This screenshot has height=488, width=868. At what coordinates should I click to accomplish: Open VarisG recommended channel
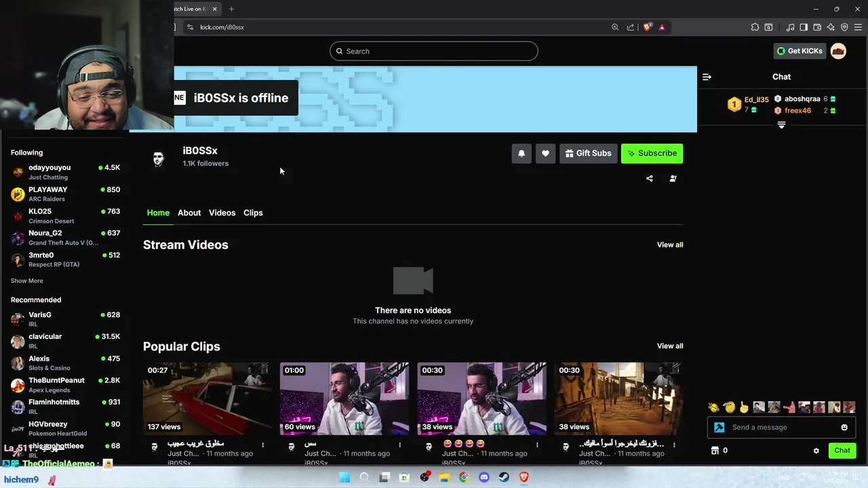(65, 319)
